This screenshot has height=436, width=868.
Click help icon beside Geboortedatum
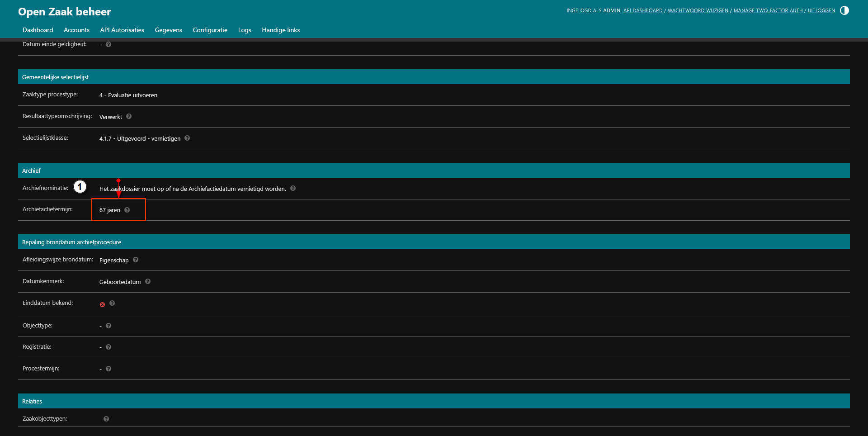tap(148, 282)
